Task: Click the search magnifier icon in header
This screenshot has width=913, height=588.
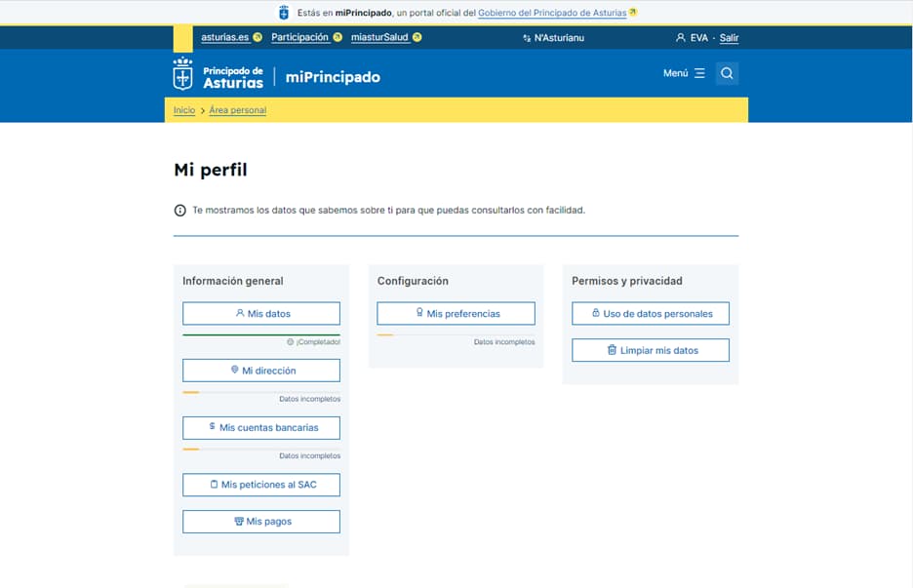Action: coord(727,73)
